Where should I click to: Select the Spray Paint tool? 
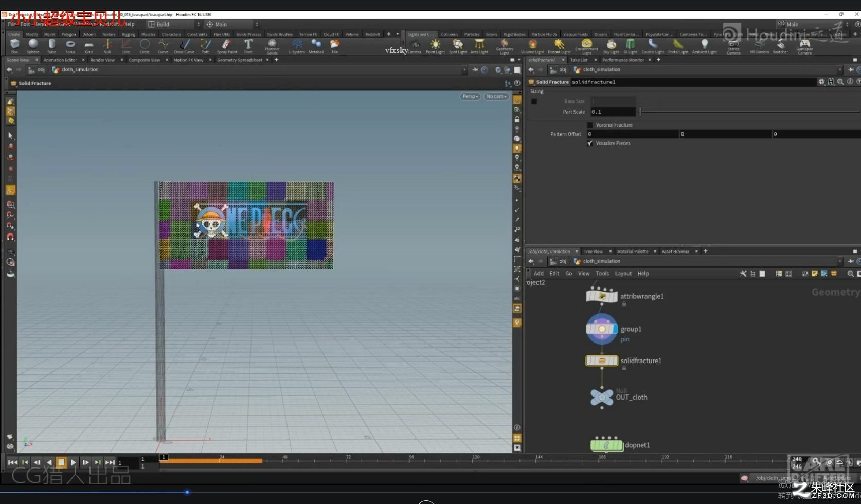pyautogui.click(x=227, y=46)
